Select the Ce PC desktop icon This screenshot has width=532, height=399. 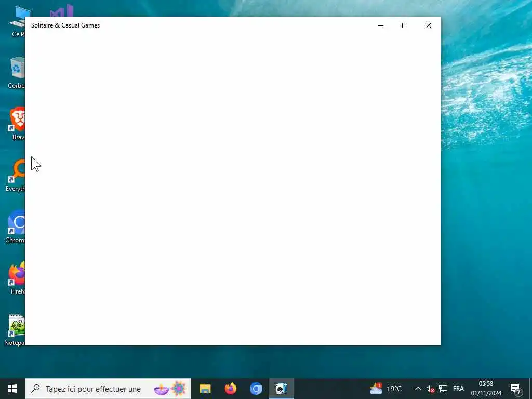pyautogui.click(x=18, y=21)
